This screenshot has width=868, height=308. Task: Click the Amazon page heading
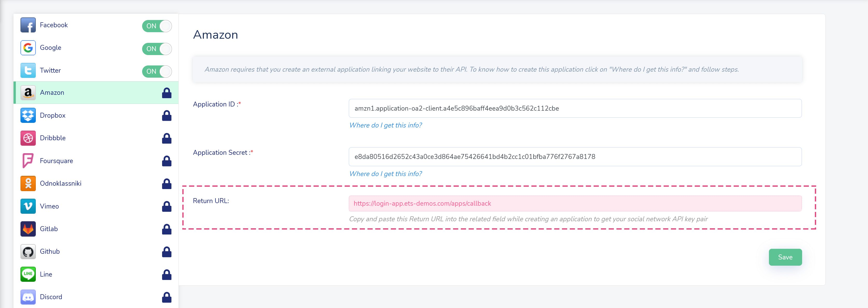pos(215,35)
